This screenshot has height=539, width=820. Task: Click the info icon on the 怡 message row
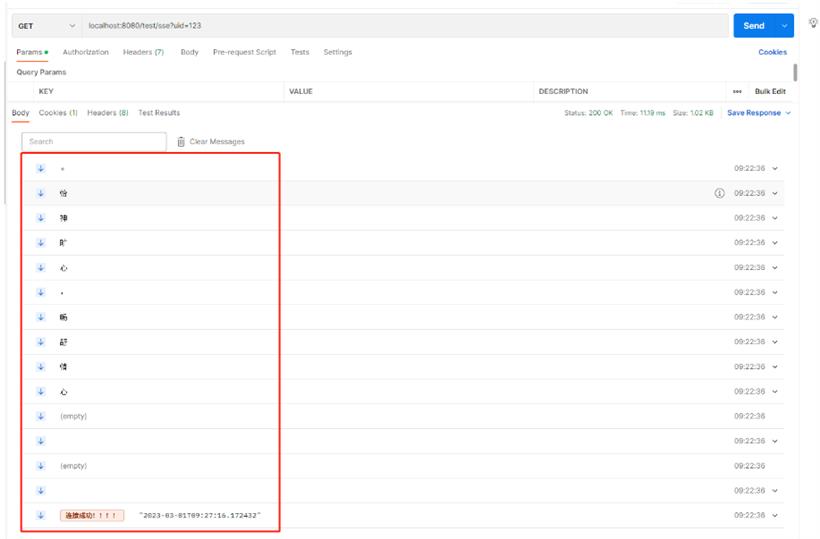coord(720,193)
